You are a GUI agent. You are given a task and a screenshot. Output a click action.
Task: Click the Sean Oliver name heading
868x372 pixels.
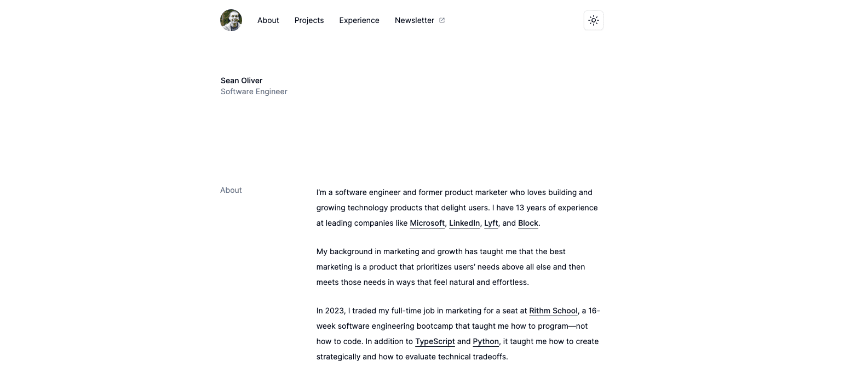point(242,81)
